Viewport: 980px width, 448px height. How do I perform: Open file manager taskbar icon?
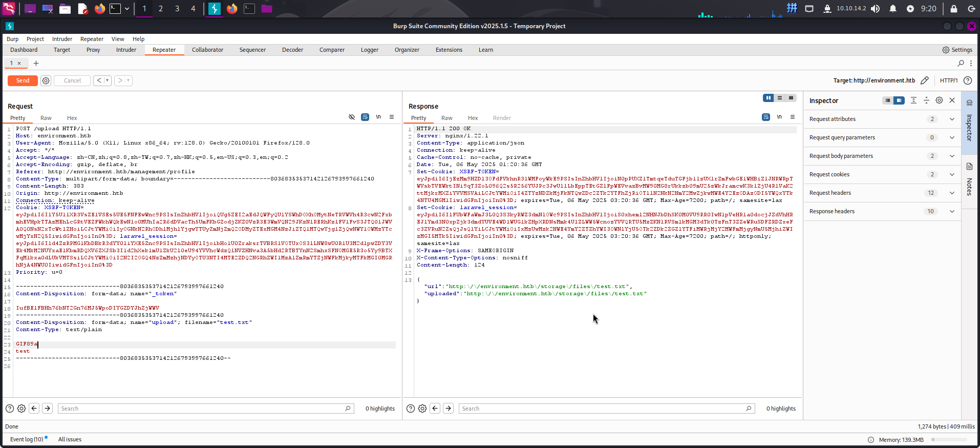(x=65, y=9)
